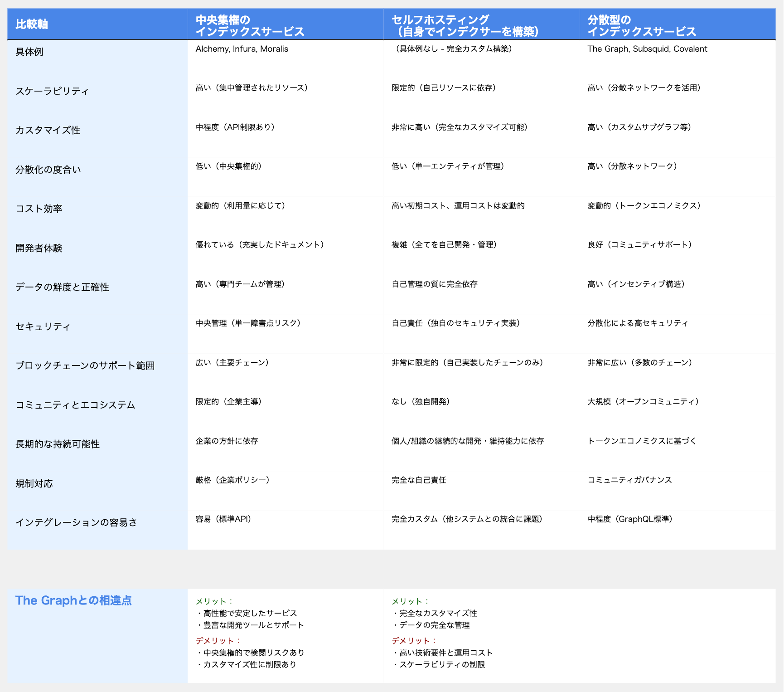Image resolution: width=784 pixels, height=692 pixels.
Task: Click the コスト効率 row label
Action: [39, 209]
